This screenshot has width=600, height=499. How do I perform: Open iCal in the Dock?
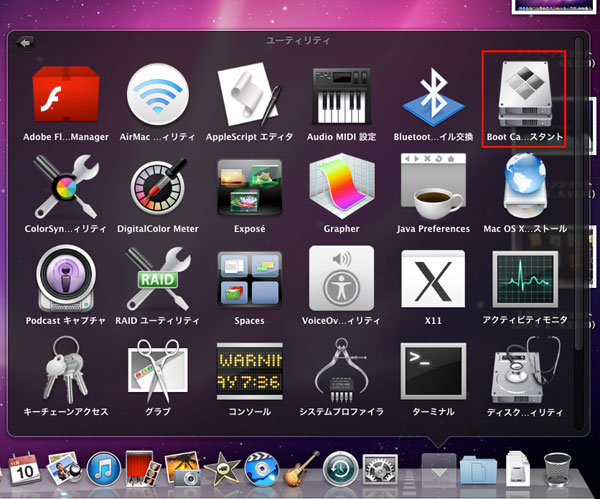coord(24,469)
